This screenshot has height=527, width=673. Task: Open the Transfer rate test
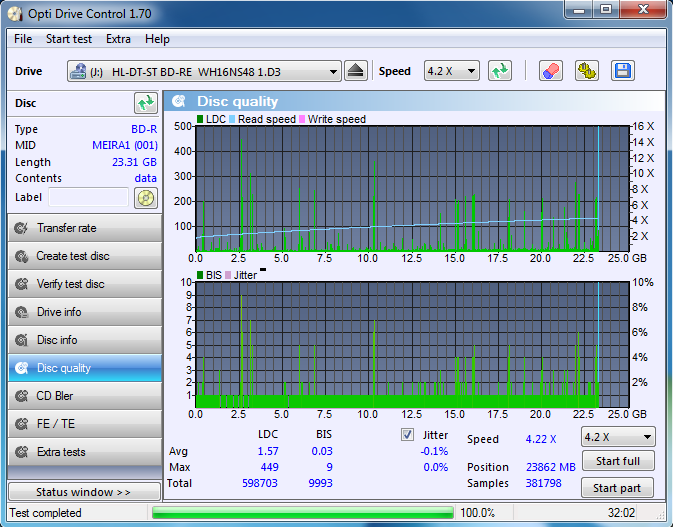[82, 228]
